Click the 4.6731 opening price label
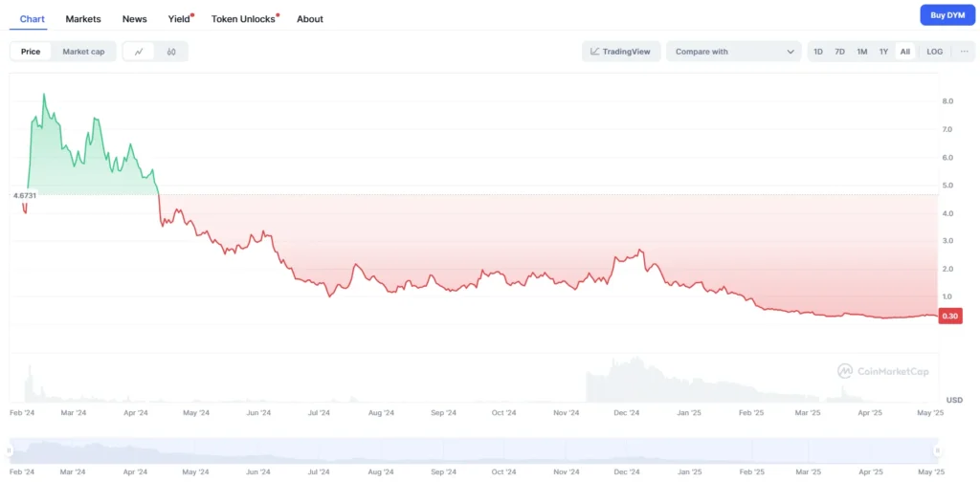This screenshot has width=980, height=482. pos(24,195)
